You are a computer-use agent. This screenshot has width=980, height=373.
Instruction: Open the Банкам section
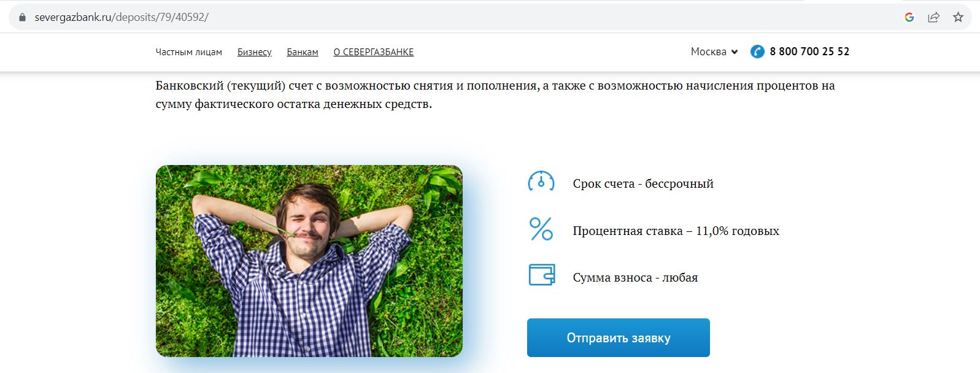(303, 52)
